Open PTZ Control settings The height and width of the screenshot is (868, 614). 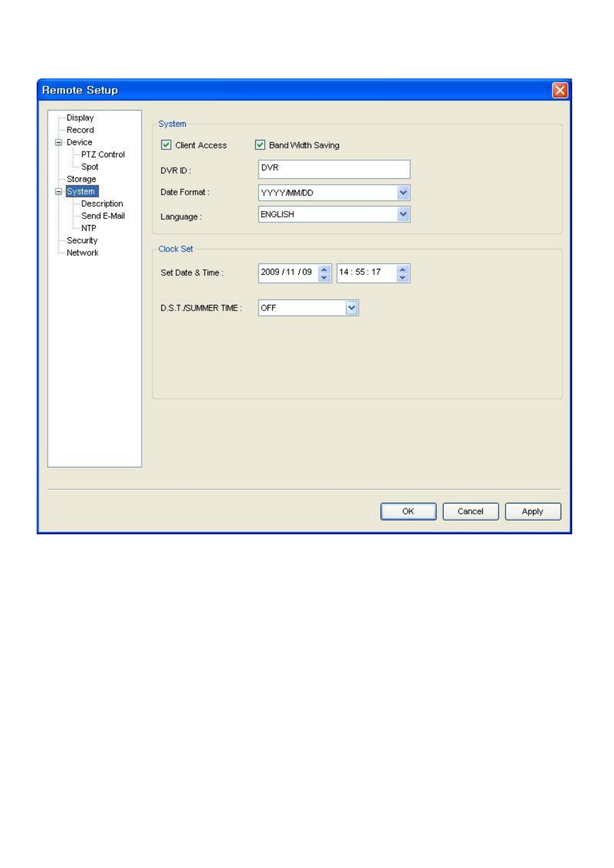click(x=103, y=154)
